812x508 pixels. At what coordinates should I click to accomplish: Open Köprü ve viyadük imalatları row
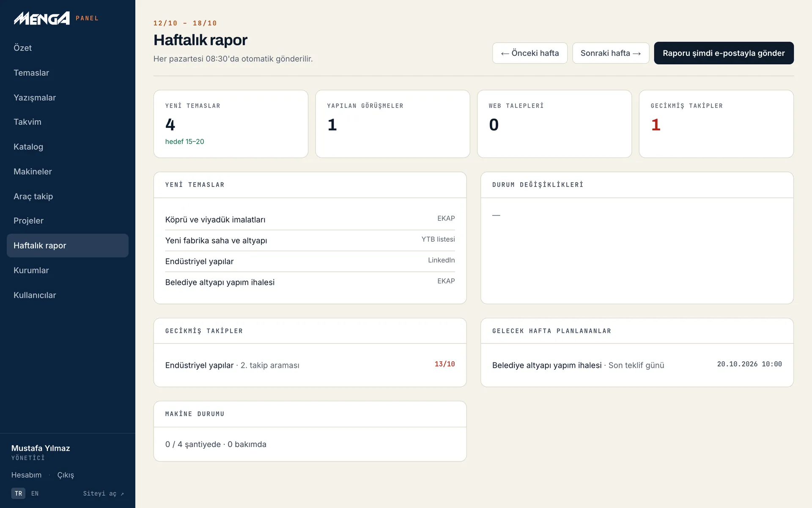pyautogui.click(x=310, y=219)
